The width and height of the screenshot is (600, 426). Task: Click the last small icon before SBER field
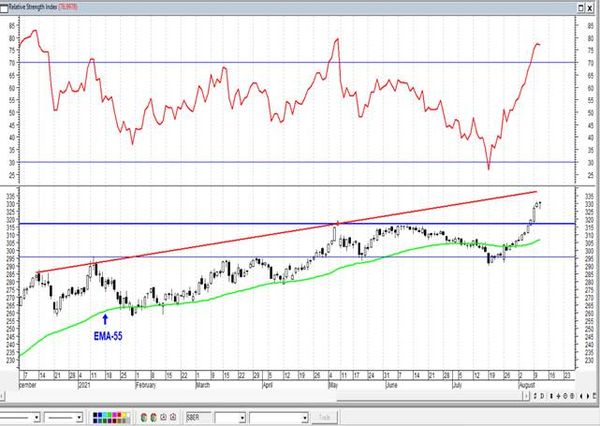173,417
